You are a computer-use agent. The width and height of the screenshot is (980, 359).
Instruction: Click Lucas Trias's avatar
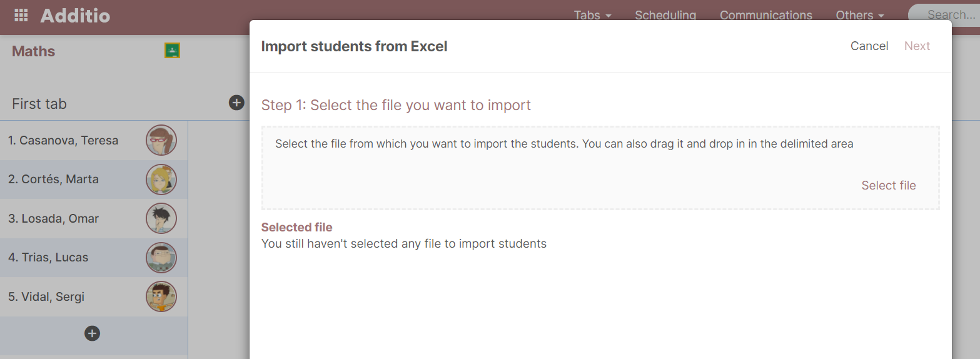click(x=161, y=258)
